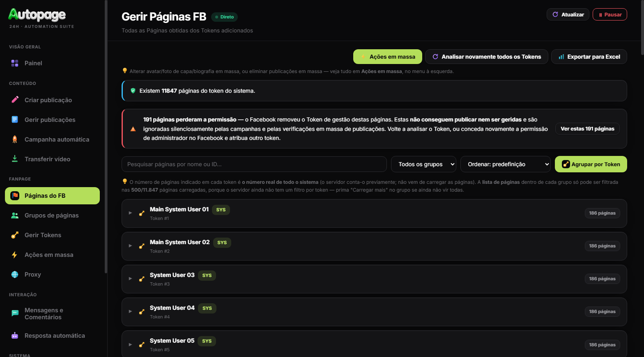Viewport: 644px width, 357px height.
Task: Click Ver estas 191 páginas button
Action: pyautogui.click(x=587, y=129)
